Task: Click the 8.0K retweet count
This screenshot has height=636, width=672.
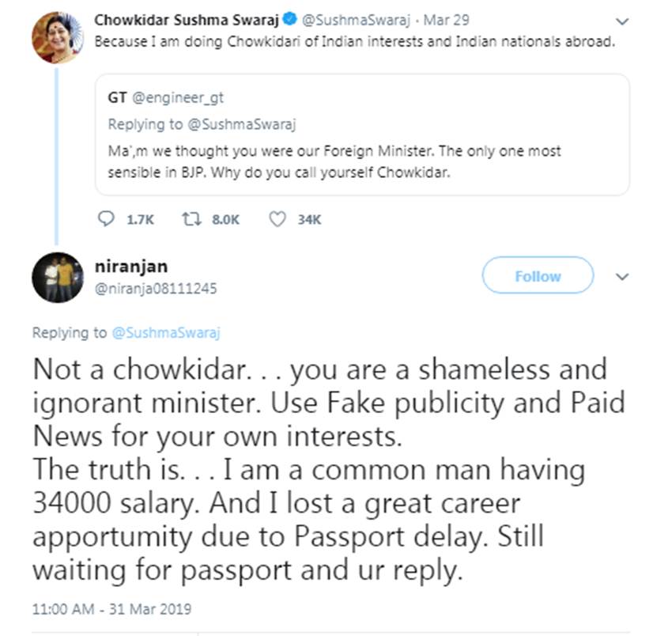Action: click(225, 220)
